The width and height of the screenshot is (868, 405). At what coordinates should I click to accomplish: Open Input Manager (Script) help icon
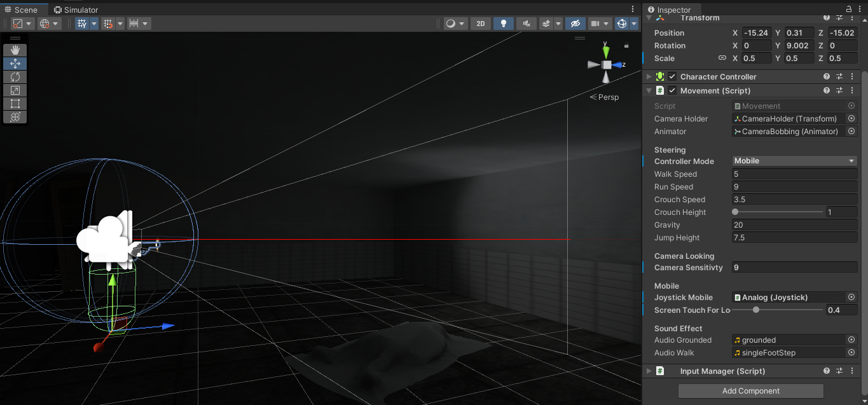click(x=827, y=371)
